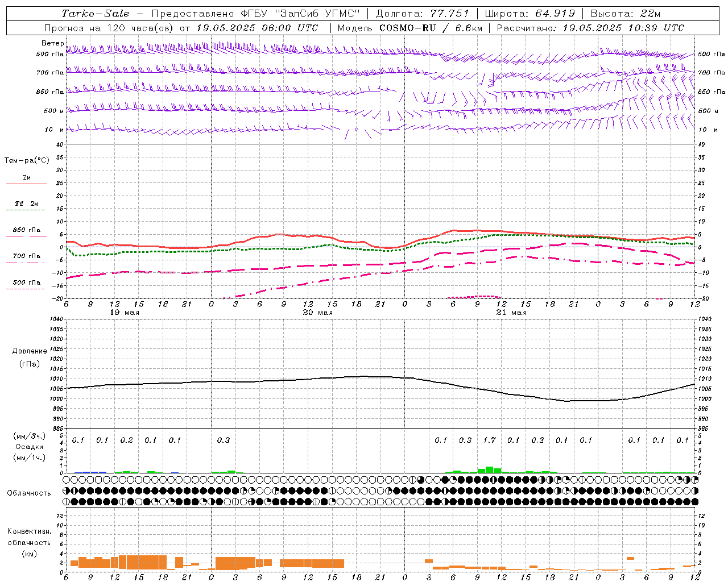Click "700 гПа" entry in temperature legend
Screen dimensions: 728x582
click(26, 256)
